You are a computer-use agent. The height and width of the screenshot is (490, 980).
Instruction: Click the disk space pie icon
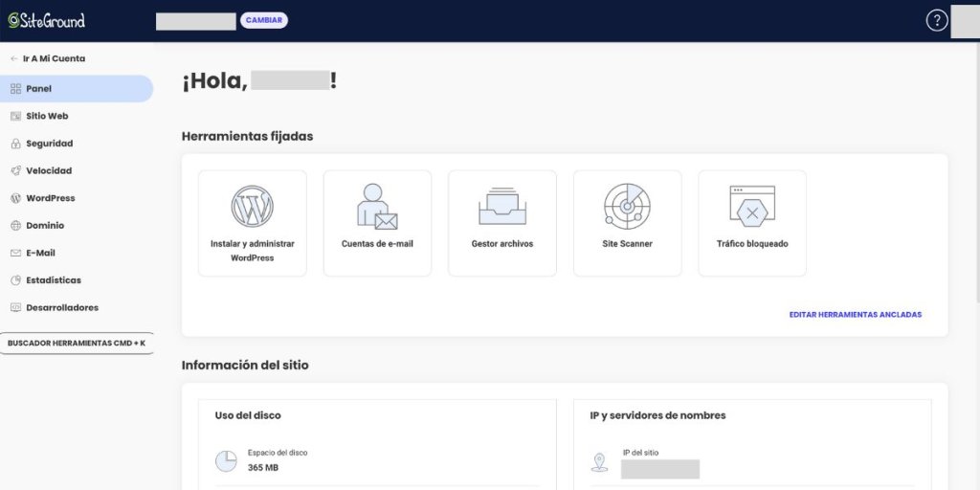pos(226,461)
